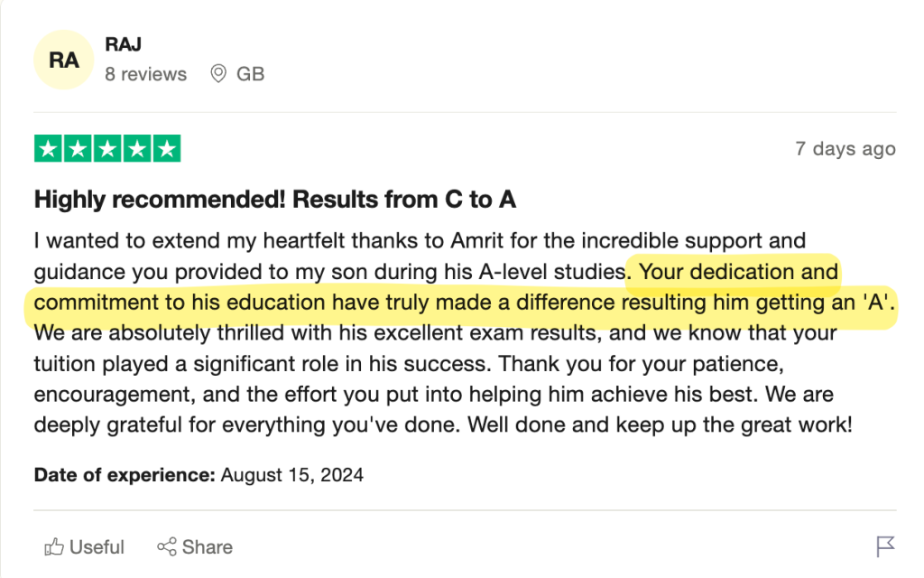Click the location pin icon beside GB
The width and height of the screenshot is (924, 578).
tap(218, 74)
